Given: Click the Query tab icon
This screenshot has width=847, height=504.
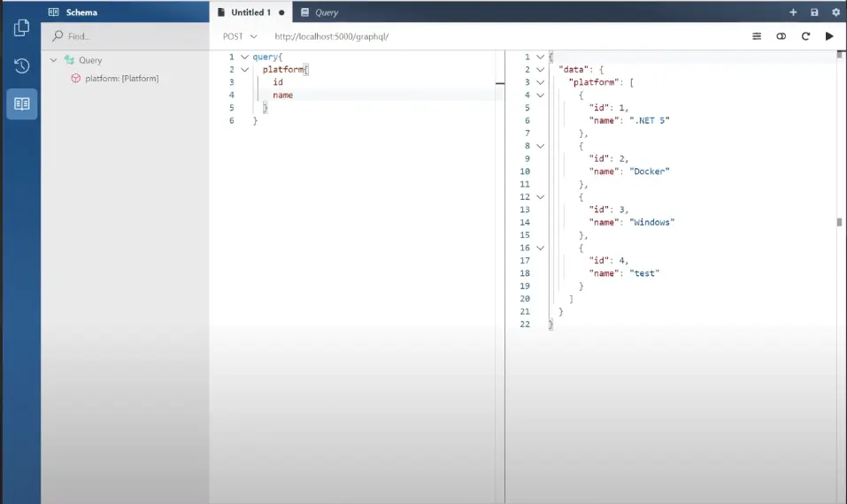Looking at the screenshot, I should click(x=304, y=11).
